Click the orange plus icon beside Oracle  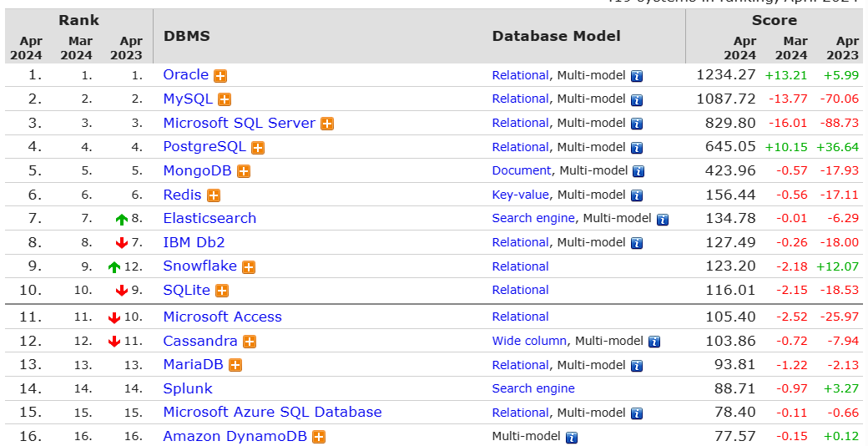(221, 76)
